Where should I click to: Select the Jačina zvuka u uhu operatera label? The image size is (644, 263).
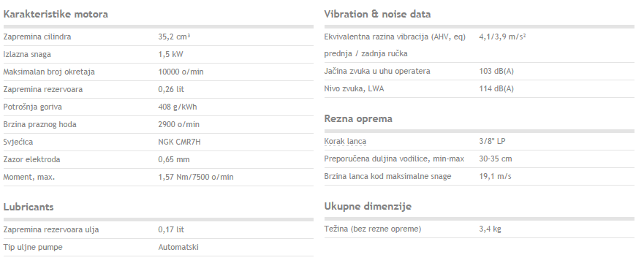pyautogui.click(x=377, y=72)
